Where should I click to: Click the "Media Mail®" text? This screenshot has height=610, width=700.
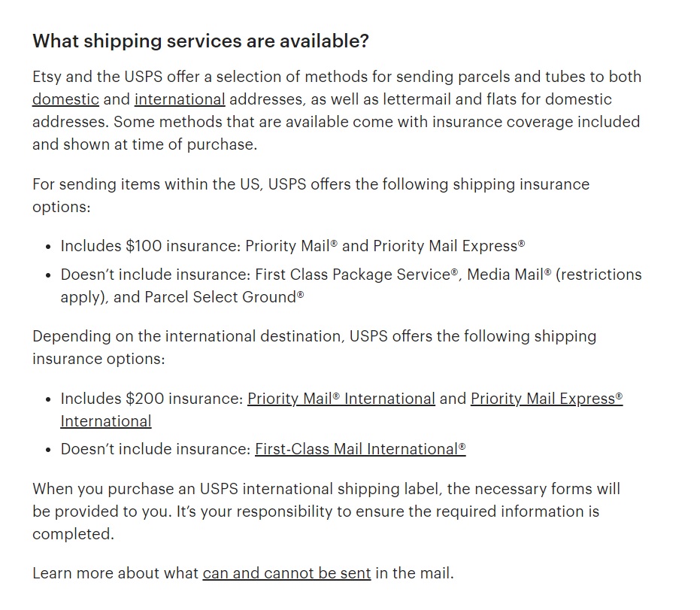point(508,275)
